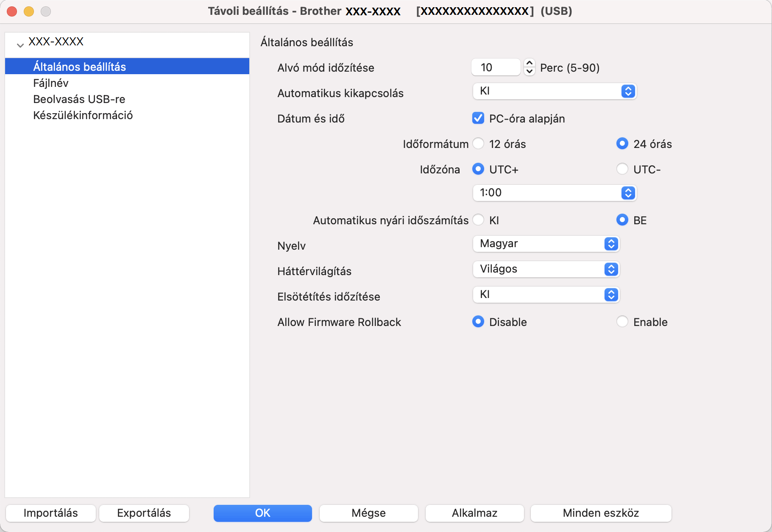This screenshot has height=532, width=772.
Task: Uncheck the PC-óra alapján checkbox
Action: click(478, 118)
